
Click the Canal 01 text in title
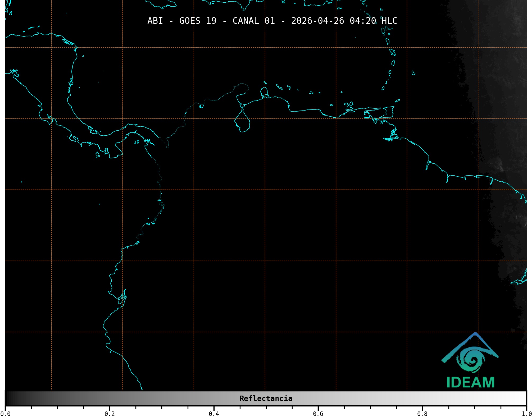(253, 21)
